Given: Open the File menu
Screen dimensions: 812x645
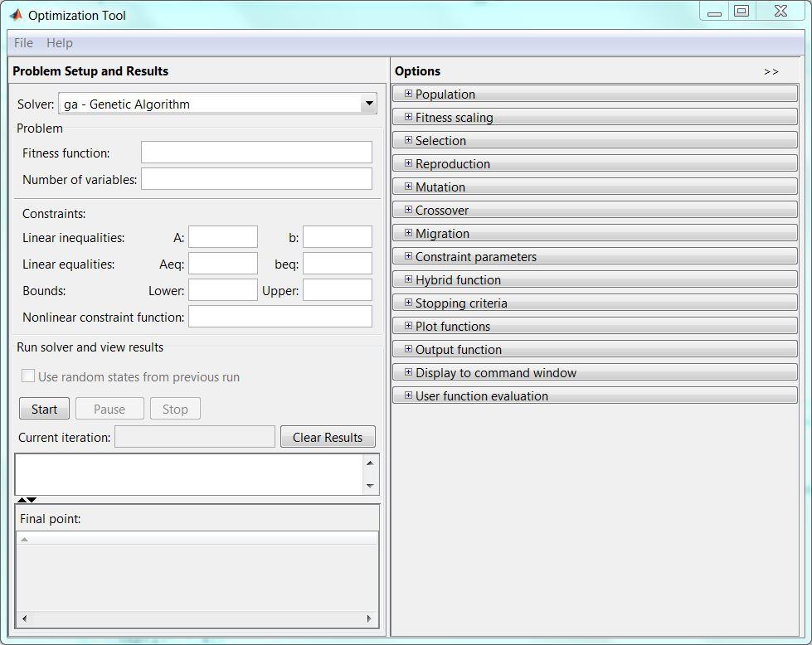Looking at the screenshot, I should pyautogui.click(x=23, y=43).
